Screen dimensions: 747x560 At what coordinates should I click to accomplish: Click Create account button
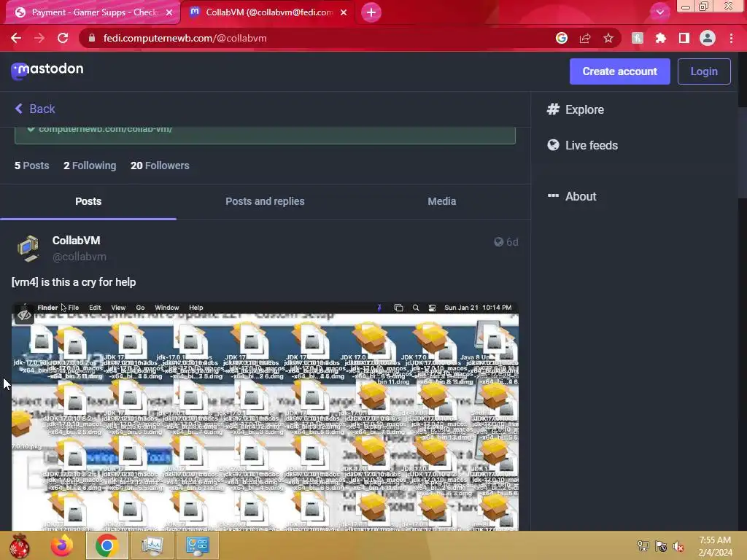tap(619, 71)
